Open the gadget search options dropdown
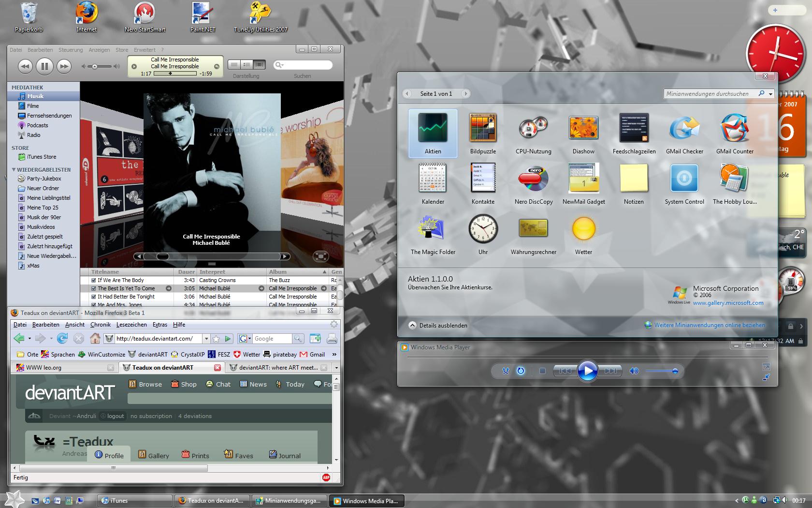This screenshot has height=508, width=812. click(771, 94)
